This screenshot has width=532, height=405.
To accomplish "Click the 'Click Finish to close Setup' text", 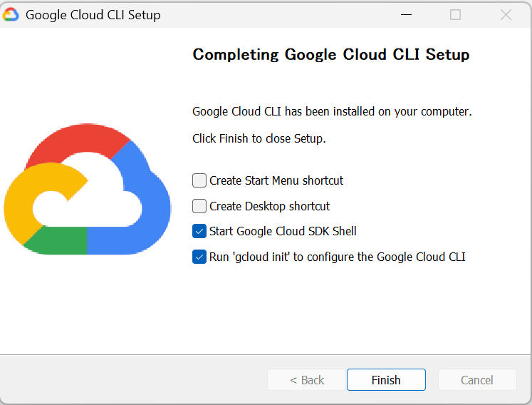I will (x=259, y=138).
